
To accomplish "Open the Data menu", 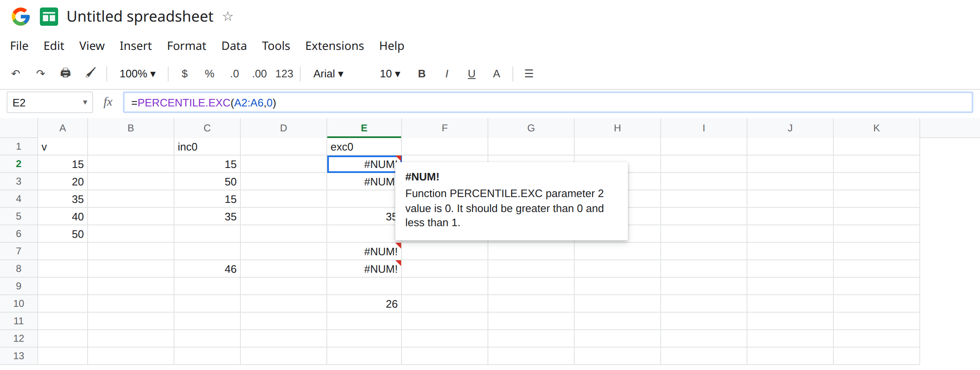I will coord(234,46).
